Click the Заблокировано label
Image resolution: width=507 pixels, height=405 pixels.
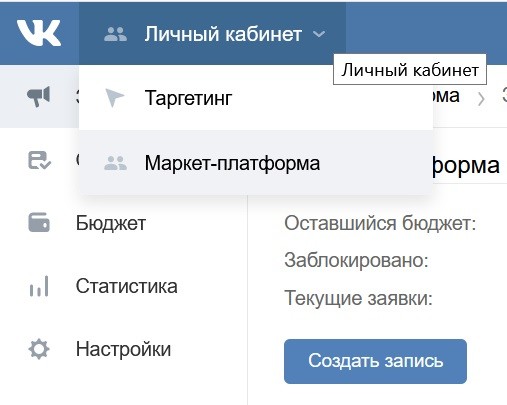tap(356, 260)
